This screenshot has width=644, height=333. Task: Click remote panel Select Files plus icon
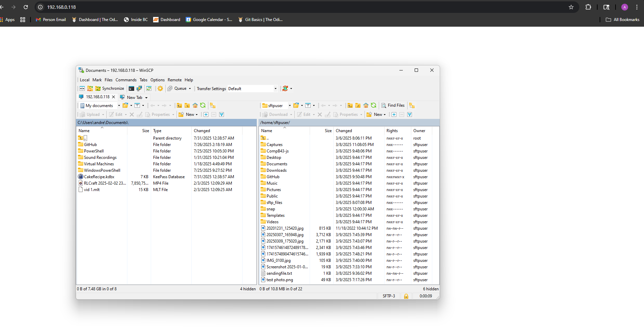[x=394, y=115]
